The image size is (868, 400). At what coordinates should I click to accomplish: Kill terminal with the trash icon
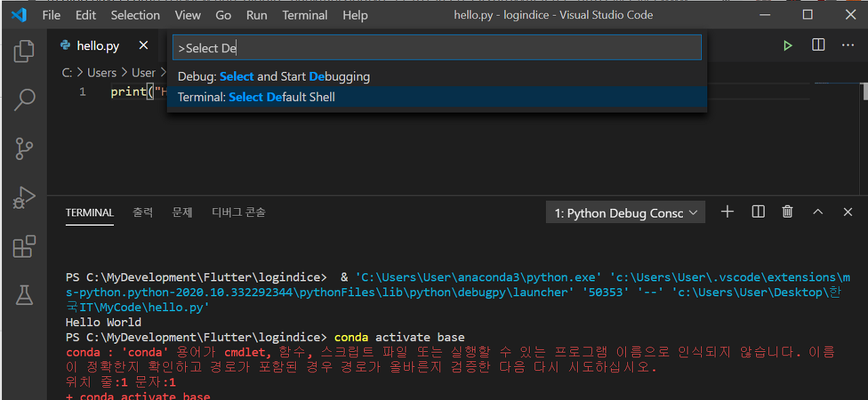787,212
